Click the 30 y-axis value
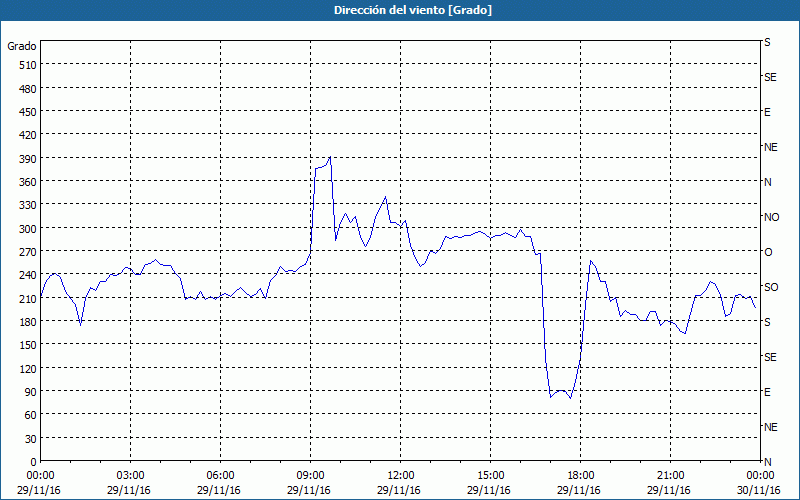 (31, 439)
